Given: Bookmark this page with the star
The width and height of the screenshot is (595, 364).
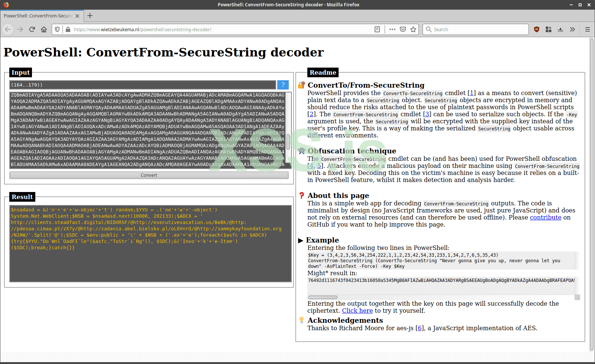Looking at the screenshot, I should 413,29.
